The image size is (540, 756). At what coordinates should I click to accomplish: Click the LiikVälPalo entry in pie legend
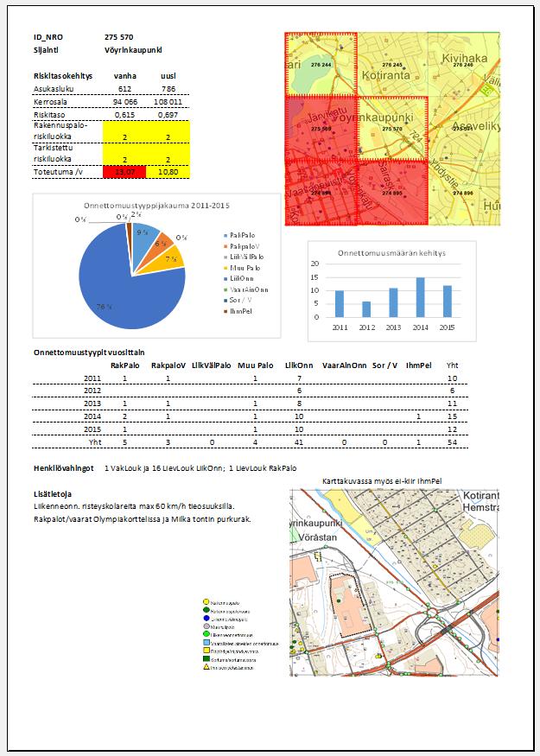[244, 257]
